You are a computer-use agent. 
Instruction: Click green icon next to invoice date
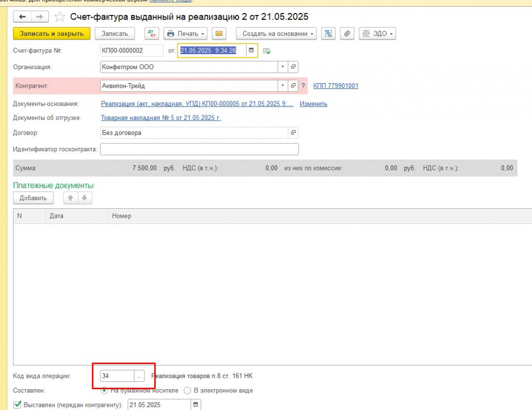pyautogui.click(x=267, y=51)
